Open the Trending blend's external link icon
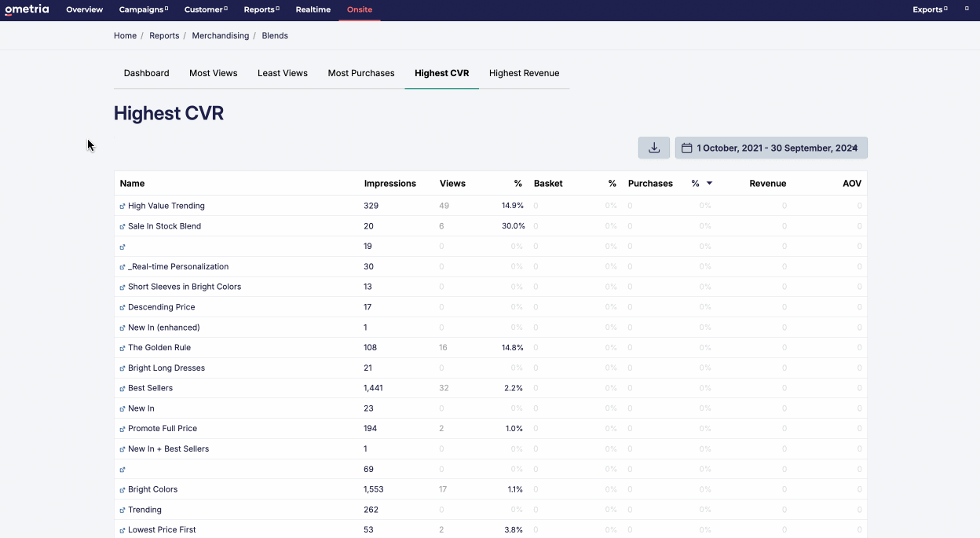 coord(121,509)
